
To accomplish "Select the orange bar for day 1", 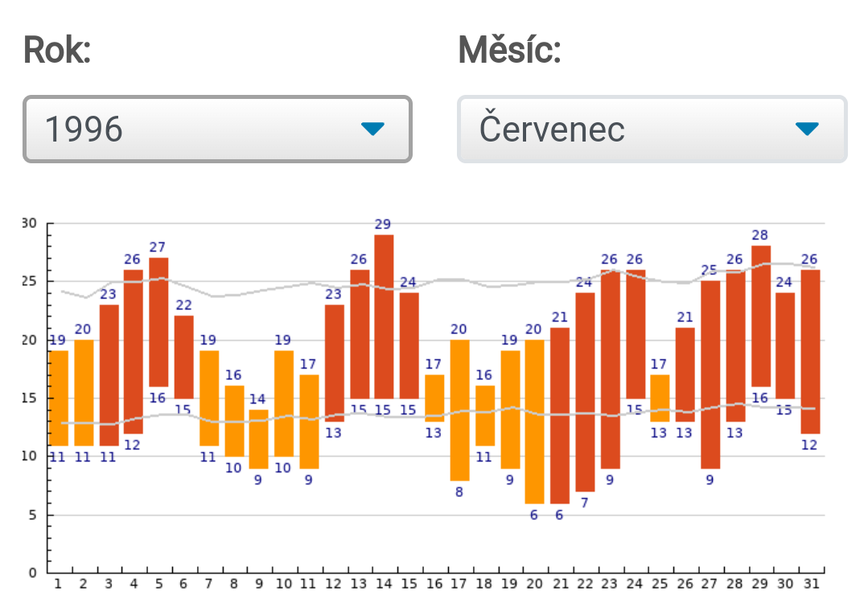I will pyautogui.click(x=59, y=398).
